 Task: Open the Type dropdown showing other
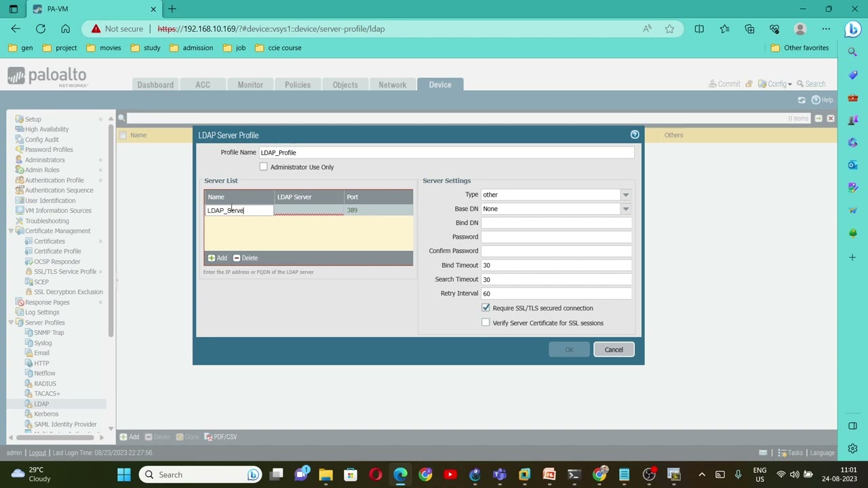point(625,195)
